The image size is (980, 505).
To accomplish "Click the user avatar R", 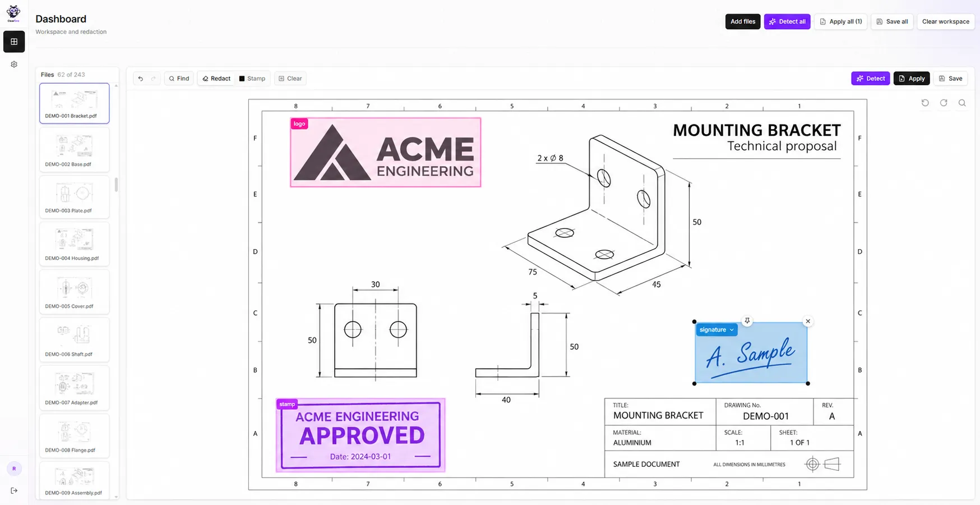I will pyautogui.click(x=14, y=469).
